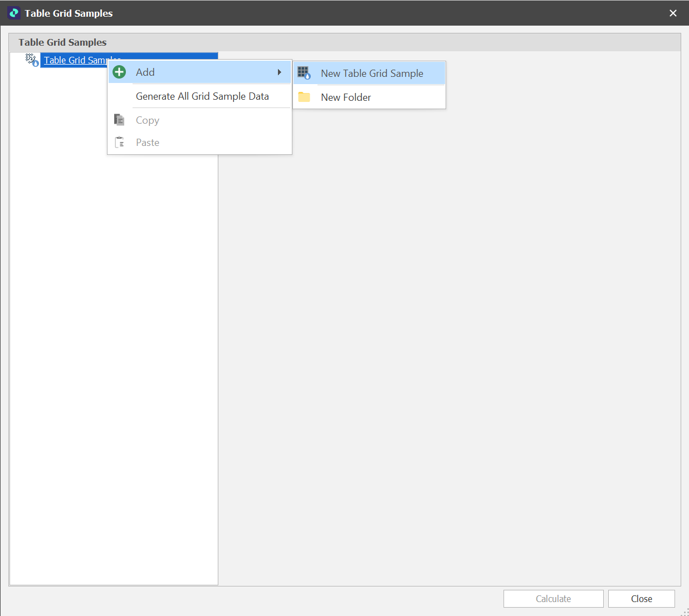Select Copy from the context menu
The width and height of the screenshot is (689, 616).
click(200, 120)
